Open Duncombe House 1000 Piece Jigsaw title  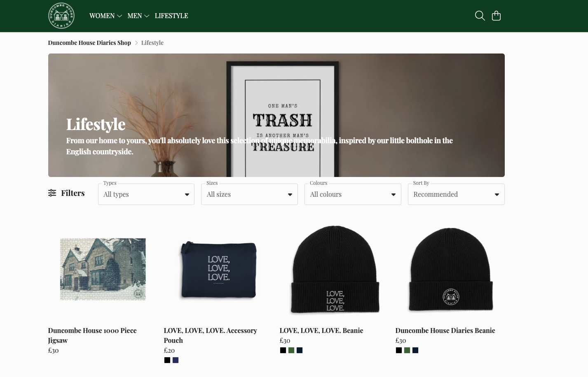click(92, 335)
